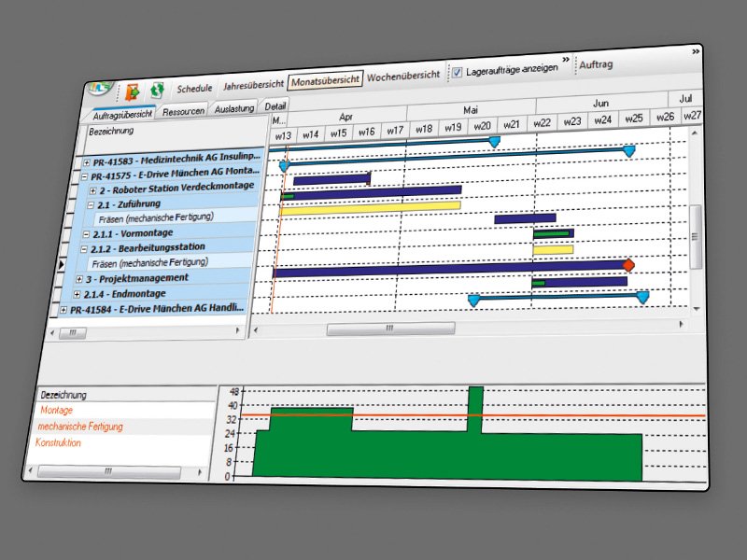Viewport: 747px width, 560px height.
Task: Select mechanische Fertigung resource
Action: pyautogui.click(x=80, y=427)
